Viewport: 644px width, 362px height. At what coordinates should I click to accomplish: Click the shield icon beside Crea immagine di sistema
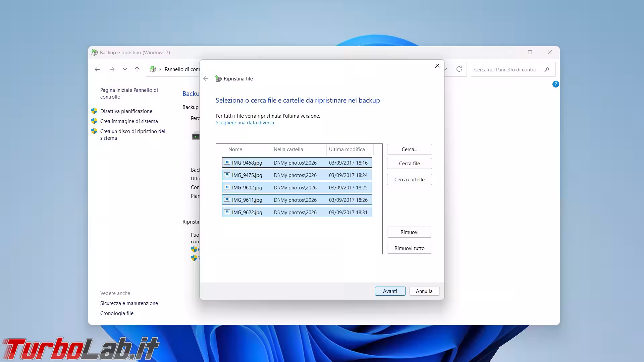click(94, 121)
